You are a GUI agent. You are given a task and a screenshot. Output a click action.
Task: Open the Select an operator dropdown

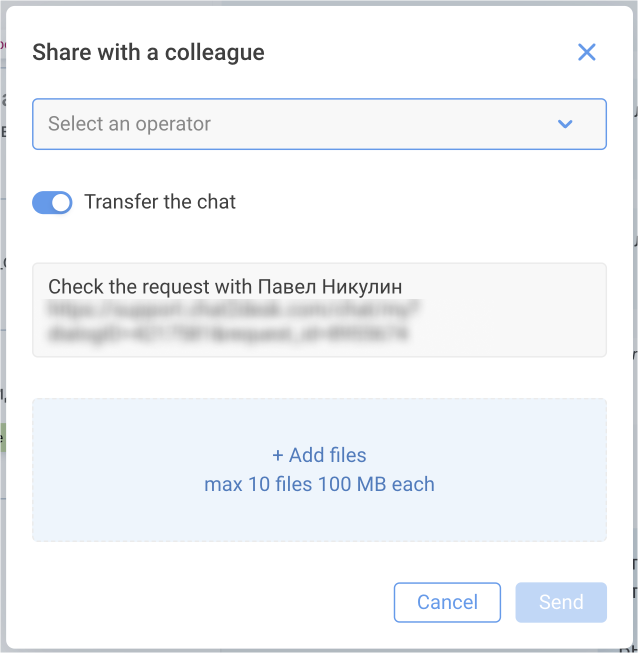319,124
